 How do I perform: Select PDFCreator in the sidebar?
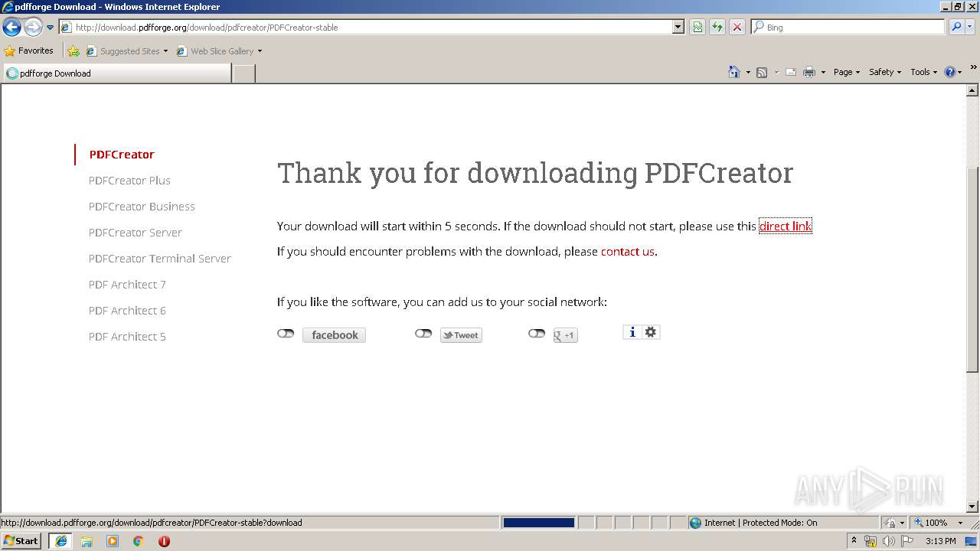(122, 155)
